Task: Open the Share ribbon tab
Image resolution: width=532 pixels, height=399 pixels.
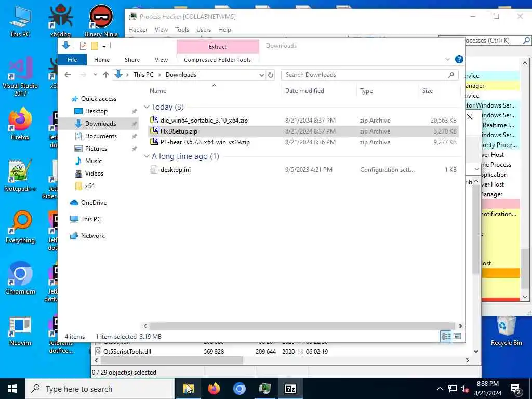Action: point(132,60)
